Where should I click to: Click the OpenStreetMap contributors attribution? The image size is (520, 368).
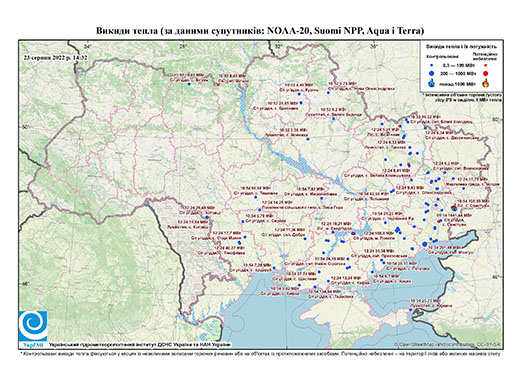(x=447, y=344)
